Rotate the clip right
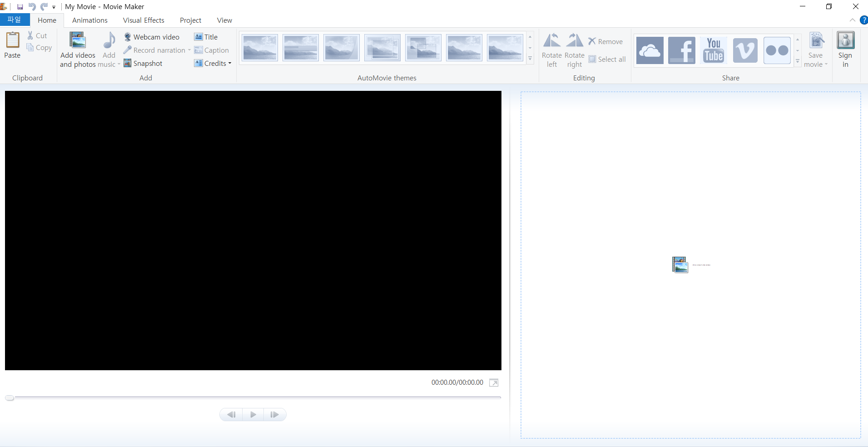Viewport: 868px width, 447px height. (574, 50)
